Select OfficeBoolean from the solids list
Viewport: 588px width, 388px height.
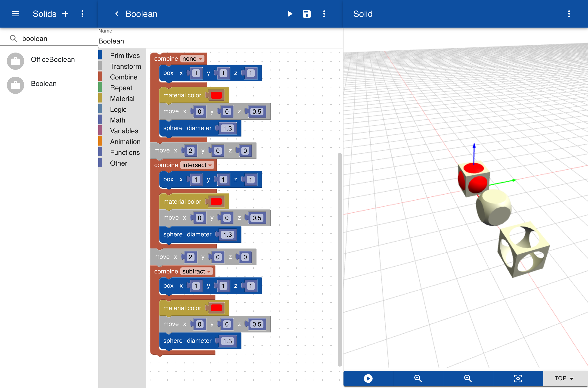53,60
